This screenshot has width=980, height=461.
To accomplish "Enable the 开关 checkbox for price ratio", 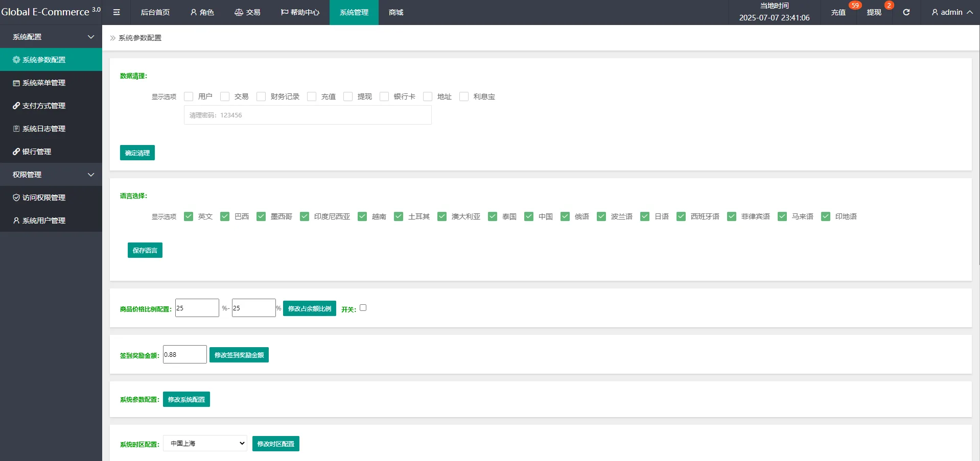I will [x=363, y=308].
